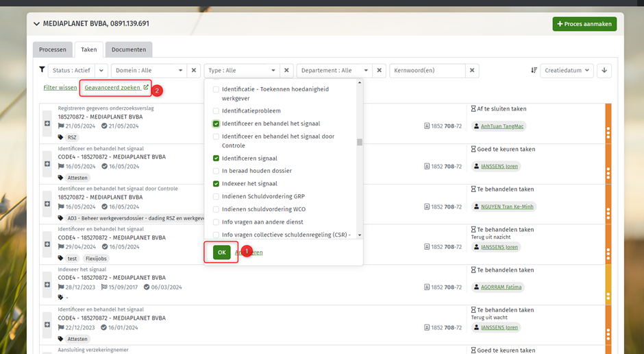
Task: Open the Type : Alle dropdown
Action: 242,70
